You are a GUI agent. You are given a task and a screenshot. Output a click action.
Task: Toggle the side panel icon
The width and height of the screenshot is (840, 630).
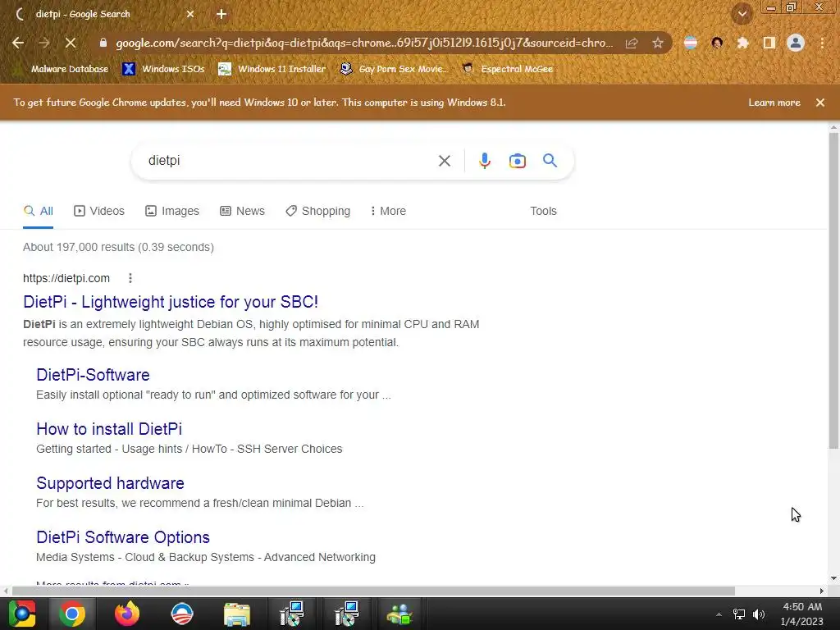(769, 43)
